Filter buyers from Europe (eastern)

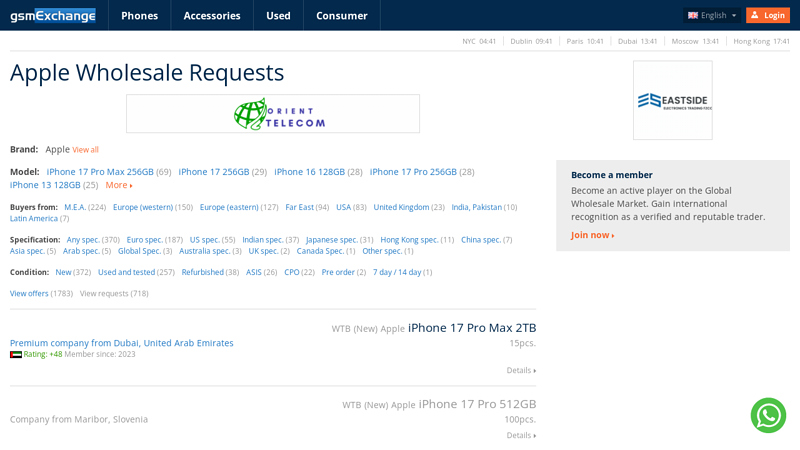pos(229,207)
